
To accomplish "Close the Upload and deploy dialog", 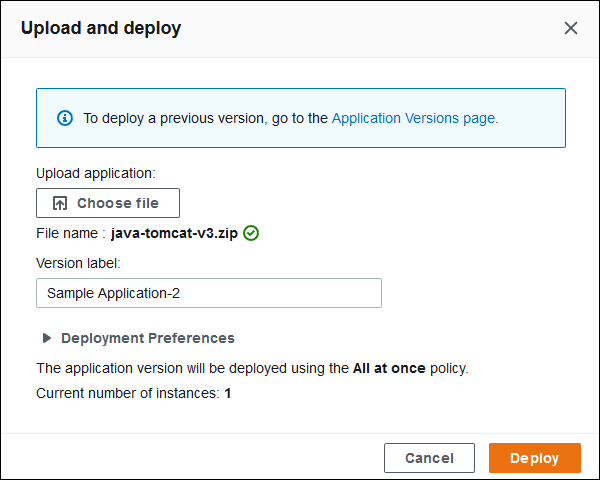I will 571,28.
